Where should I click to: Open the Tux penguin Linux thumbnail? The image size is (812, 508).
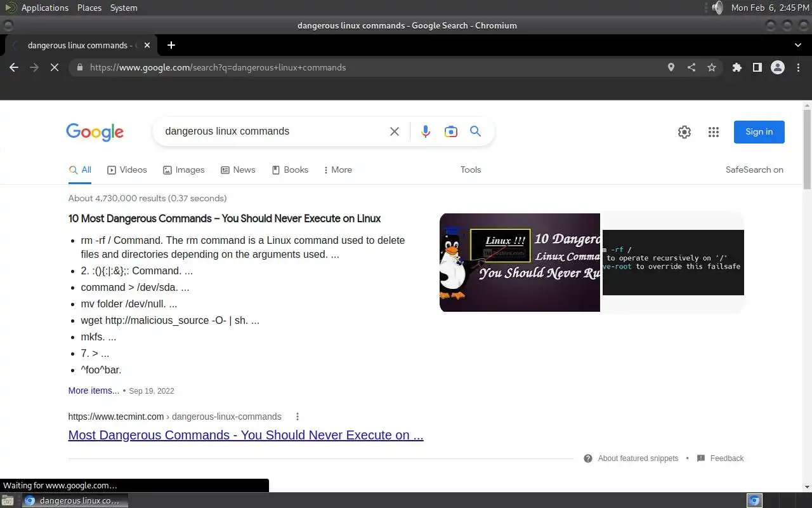pos(520,262)
